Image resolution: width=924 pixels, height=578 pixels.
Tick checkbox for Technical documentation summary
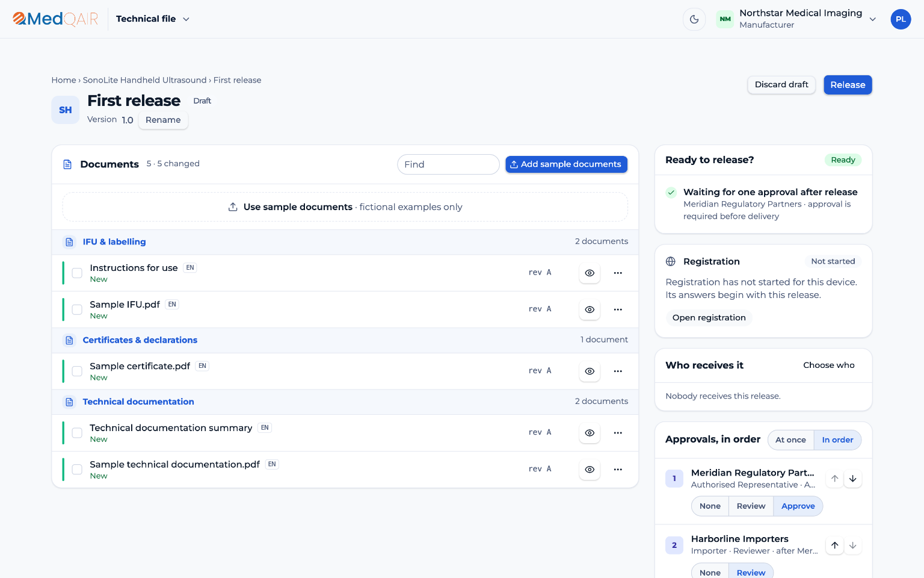(77, 433)
